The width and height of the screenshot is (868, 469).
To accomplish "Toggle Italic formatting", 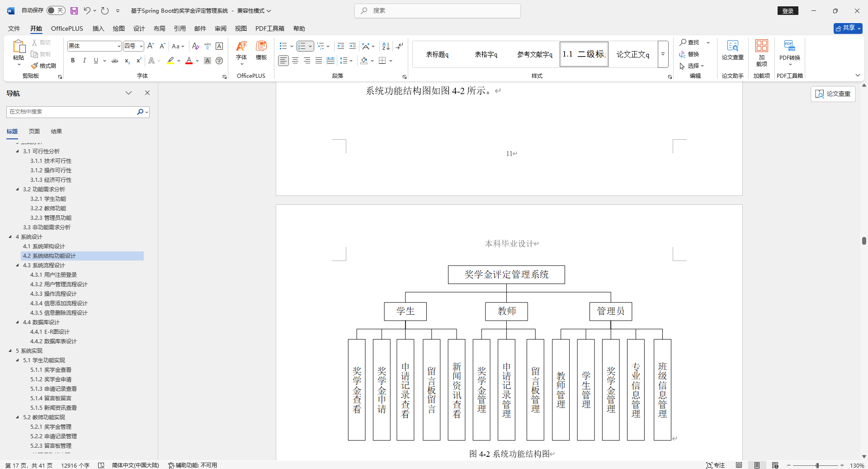I will point(84,61).
